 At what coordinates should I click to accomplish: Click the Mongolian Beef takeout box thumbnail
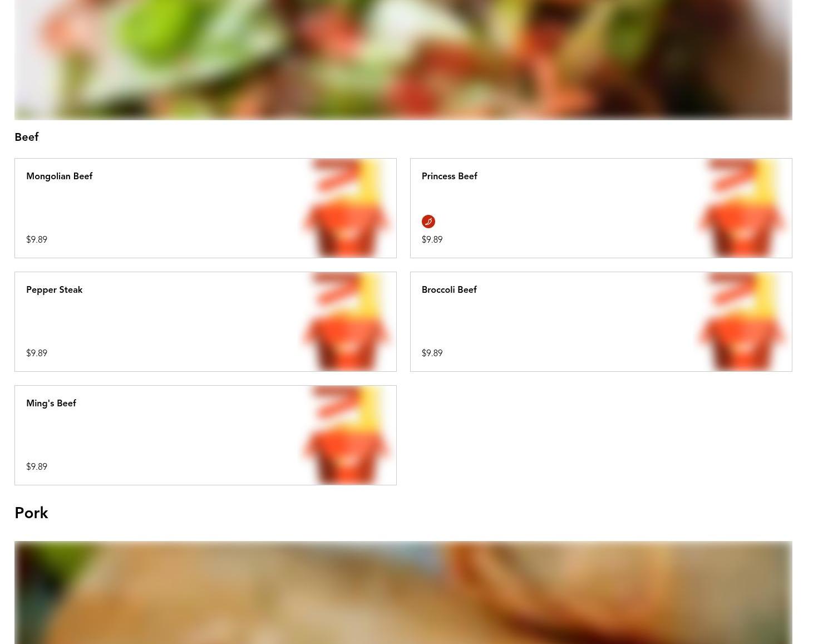[347, 208]
